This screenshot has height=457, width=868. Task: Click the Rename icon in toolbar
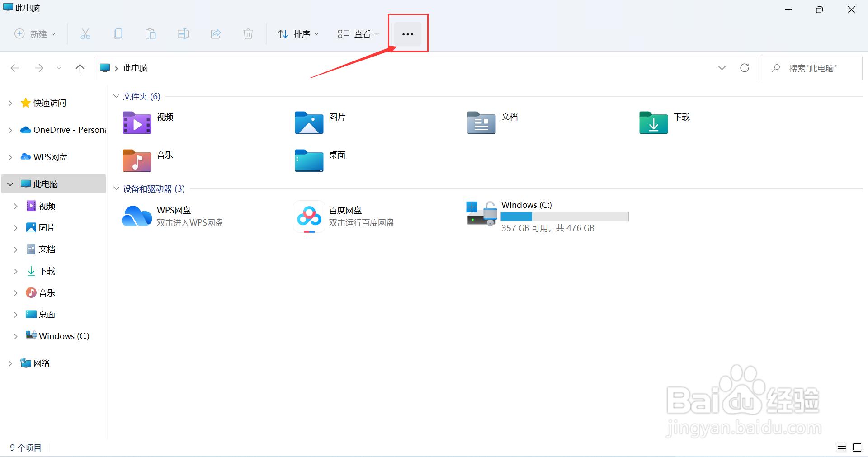pos(183,34)
